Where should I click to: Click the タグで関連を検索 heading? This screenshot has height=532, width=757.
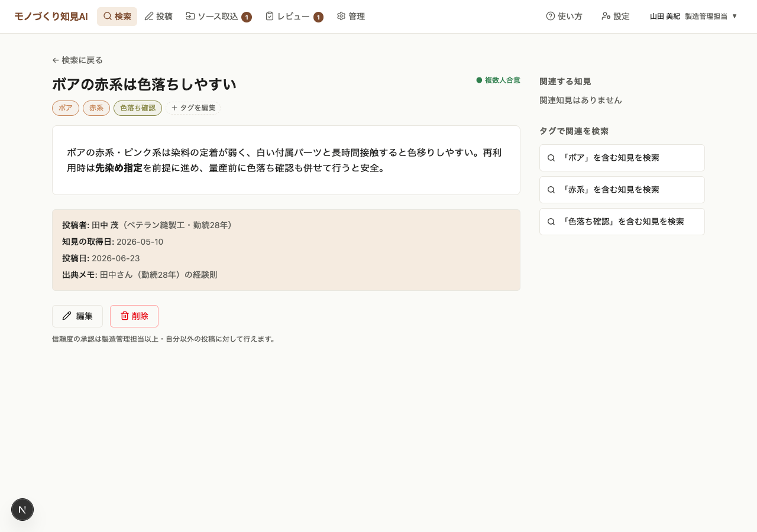pyautogui.click(x=574, y=131)
